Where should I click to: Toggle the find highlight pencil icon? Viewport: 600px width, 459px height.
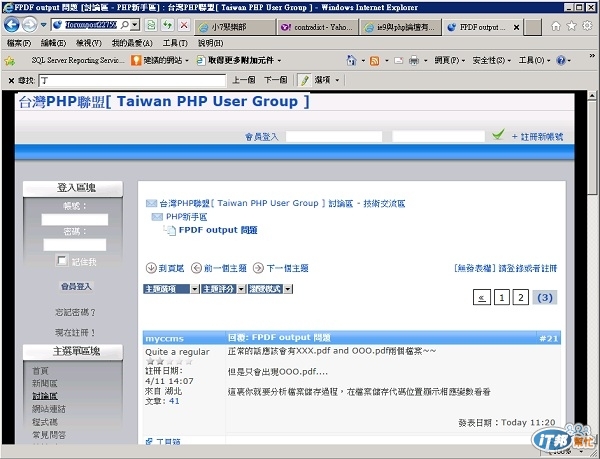pyautogui.click(x=305, y=80)
